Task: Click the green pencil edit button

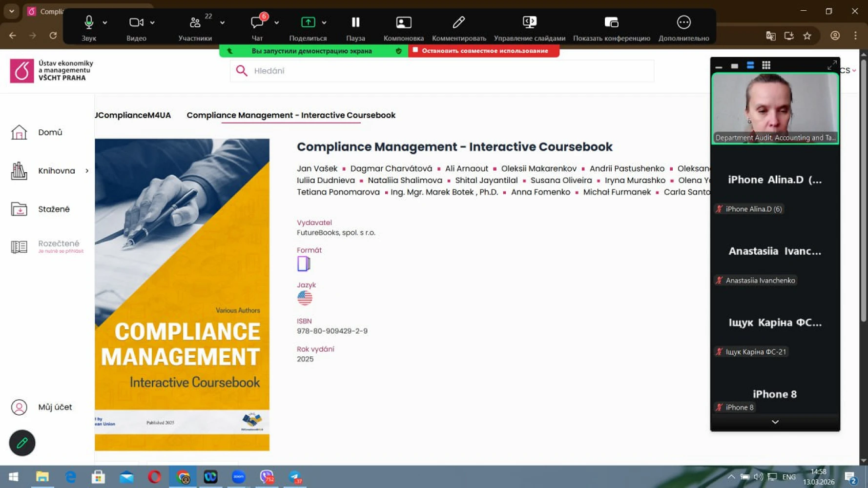Action: coord(22,443)
